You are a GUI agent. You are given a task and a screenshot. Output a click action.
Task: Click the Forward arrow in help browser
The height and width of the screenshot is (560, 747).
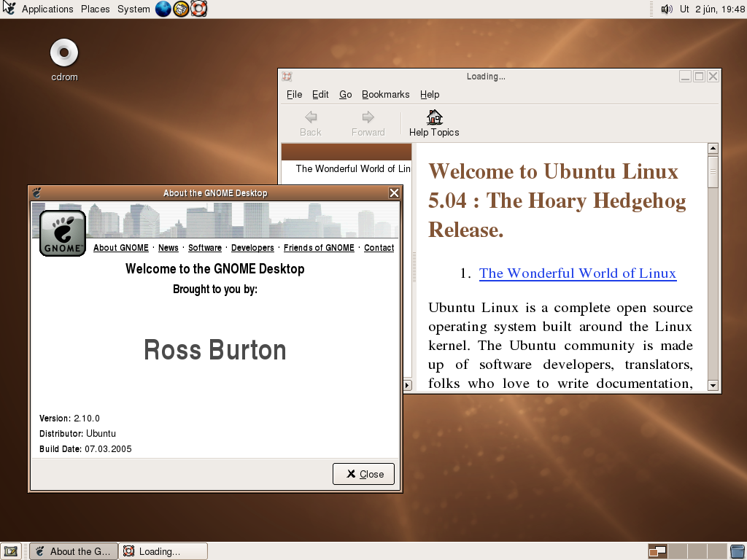click(368, 117)
